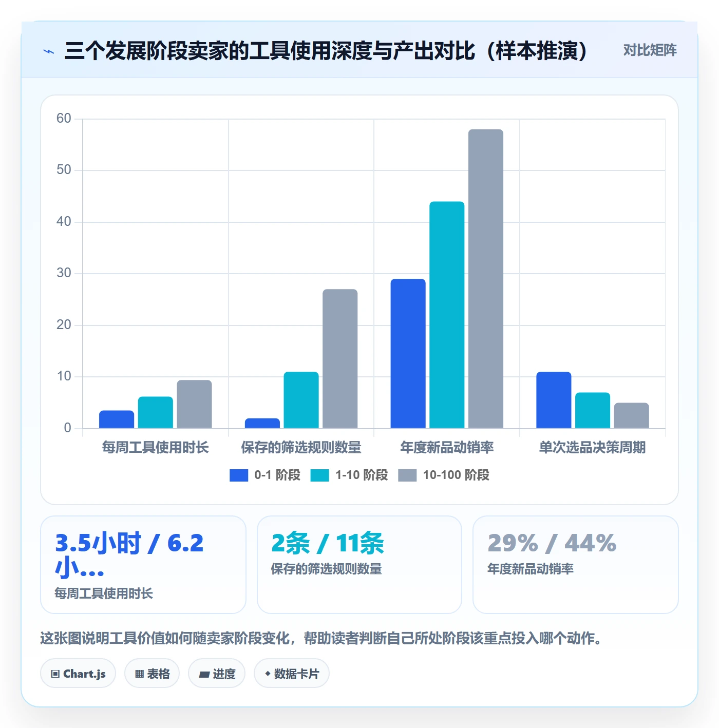This screenshot has width=719, height=728.
Task: Select the 表格 tag chip
Action: pos(152,674)
